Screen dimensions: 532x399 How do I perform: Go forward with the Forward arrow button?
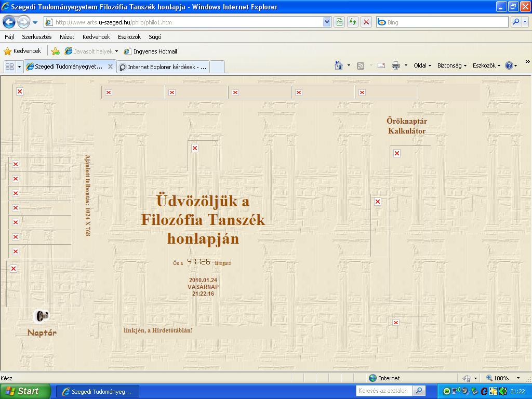(23, 22)
